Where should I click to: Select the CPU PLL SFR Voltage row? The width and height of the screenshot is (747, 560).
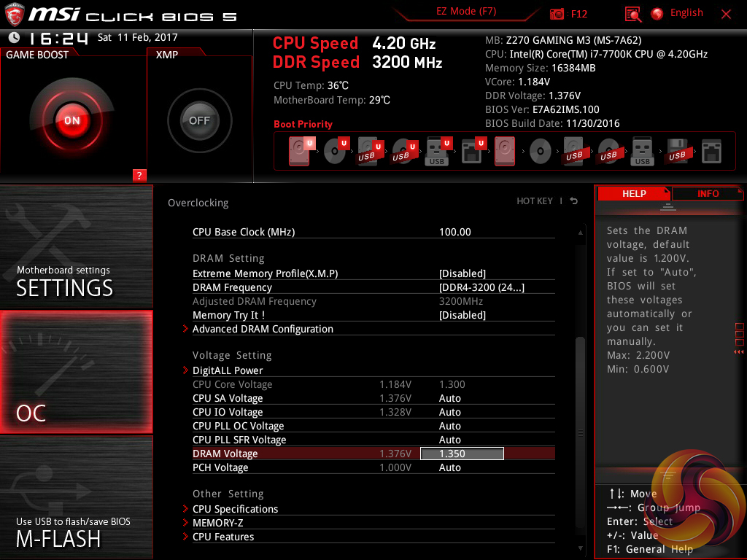pyautogui.click(x=373, y=440)
